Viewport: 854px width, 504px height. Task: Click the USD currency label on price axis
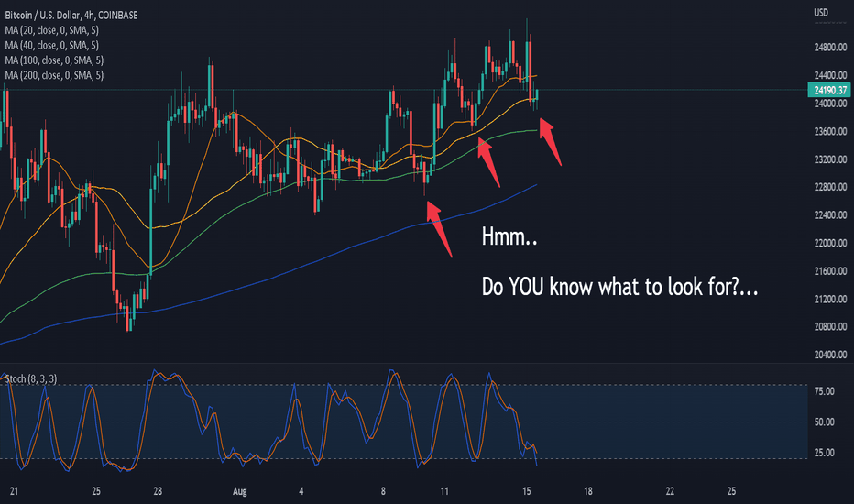click(821, 13)
